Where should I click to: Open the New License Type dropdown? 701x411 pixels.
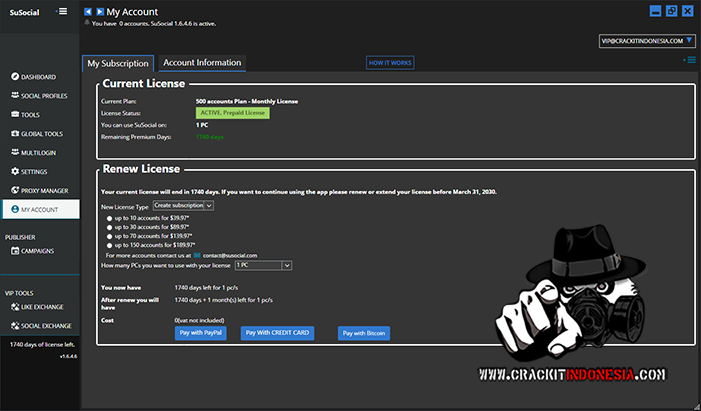pos(183,205)
